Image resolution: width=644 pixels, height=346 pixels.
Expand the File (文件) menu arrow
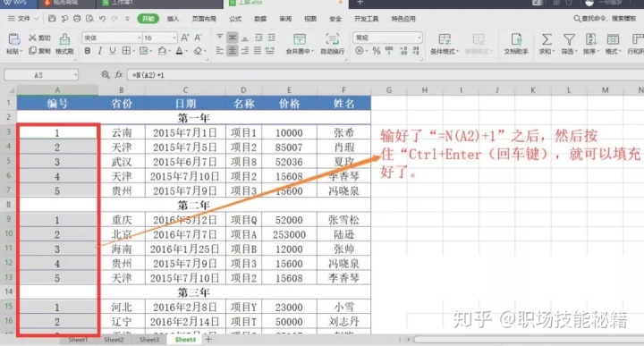(36, 19)
